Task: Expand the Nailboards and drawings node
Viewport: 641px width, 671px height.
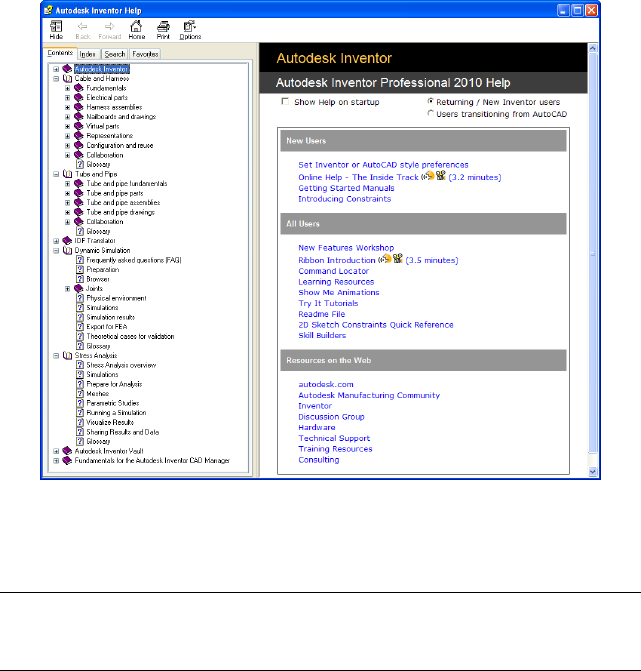Action: point(67,117)
